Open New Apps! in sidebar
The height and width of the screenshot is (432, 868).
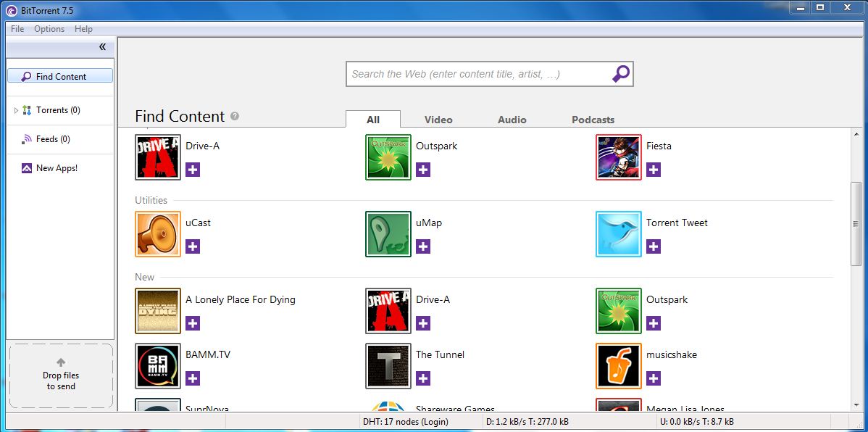(57, 168)
